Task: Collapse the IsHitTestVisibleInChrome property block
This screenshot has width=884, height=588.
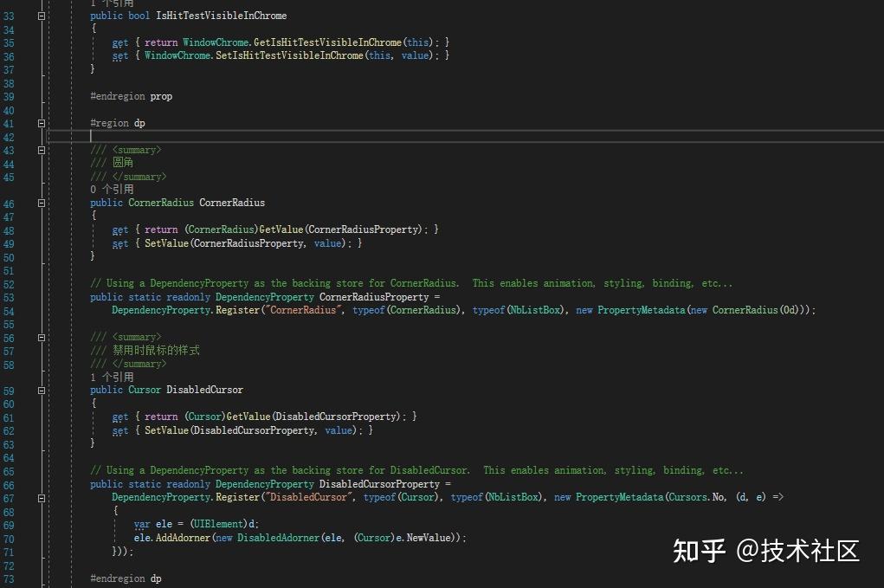Action: point(41,15)
